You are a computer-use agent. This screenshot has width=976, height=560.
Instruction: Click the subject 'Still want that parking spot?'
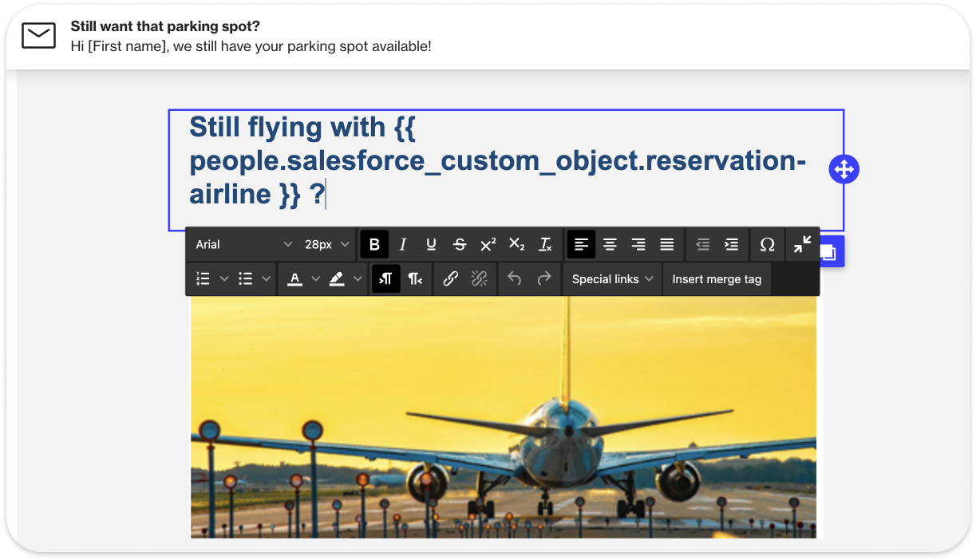tap(165, 26)
